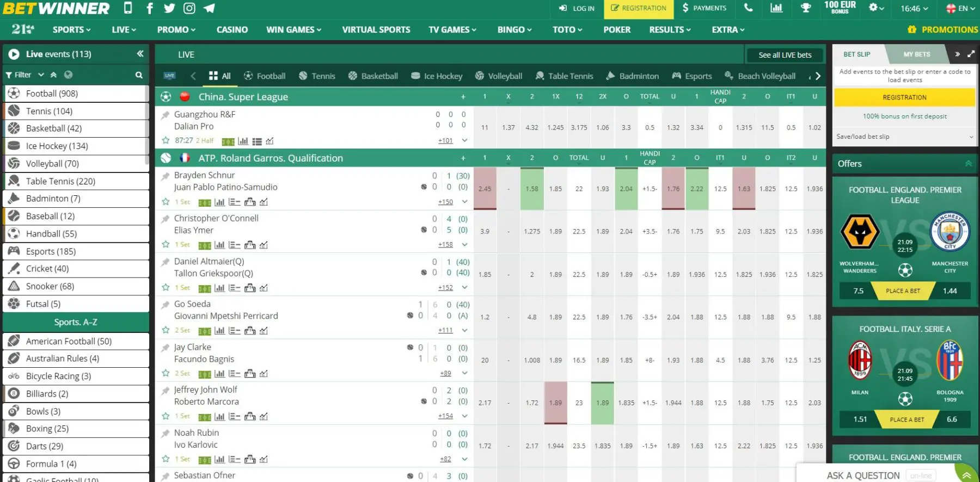
Task: Open the Instagram icon in top bar
Action: coord(189,8)
